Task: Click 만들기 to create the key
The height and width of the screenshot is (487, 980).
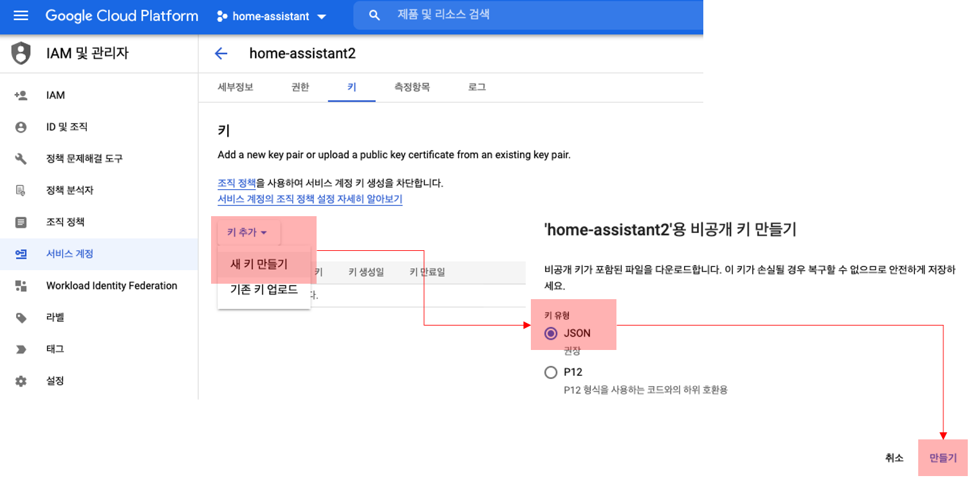Action: (x=943, y=458)
